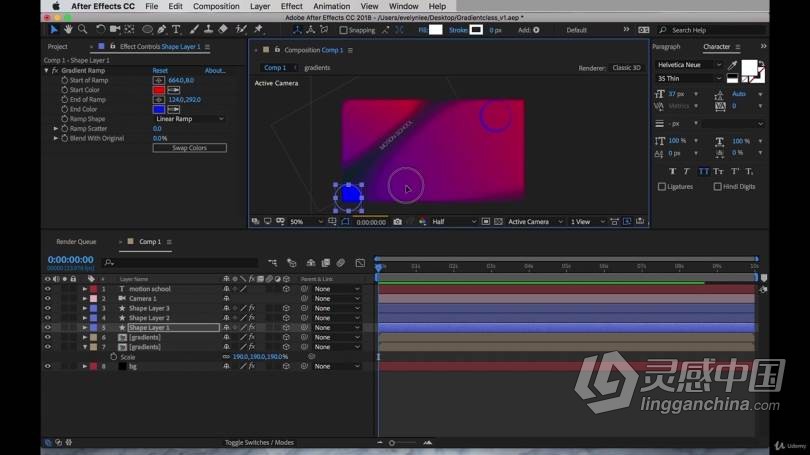This screenshot has height=455, width=810.
Task: Enable the Ligatures checkbox
Action: (662, 187)
